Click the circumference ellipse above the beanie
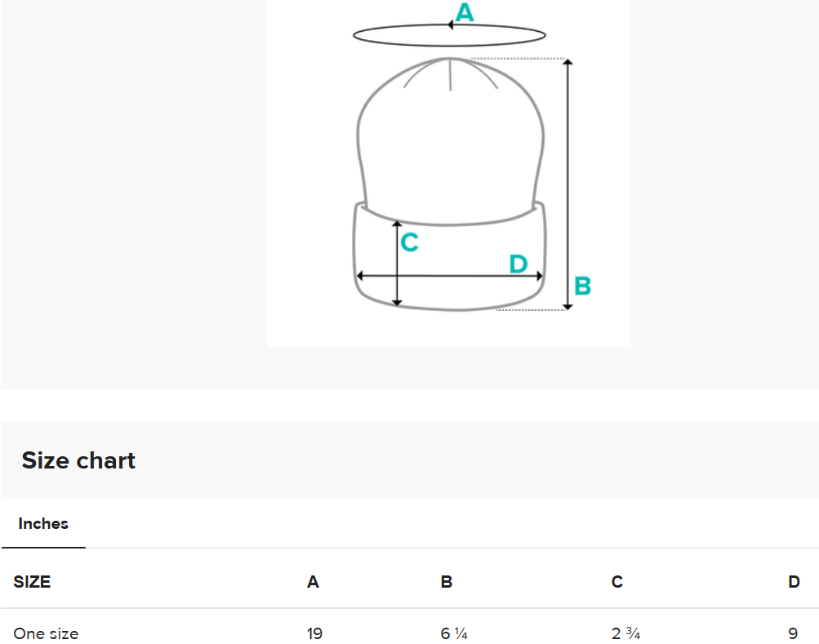This screenshot has width=819, height=644. tap(449, 36)
